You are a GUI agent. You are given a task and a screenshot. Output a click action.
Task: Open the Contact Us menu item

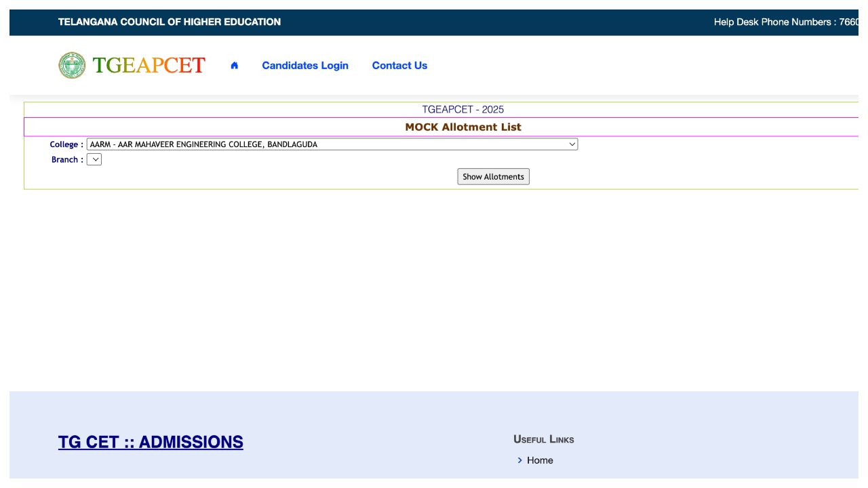click(399, 66)
